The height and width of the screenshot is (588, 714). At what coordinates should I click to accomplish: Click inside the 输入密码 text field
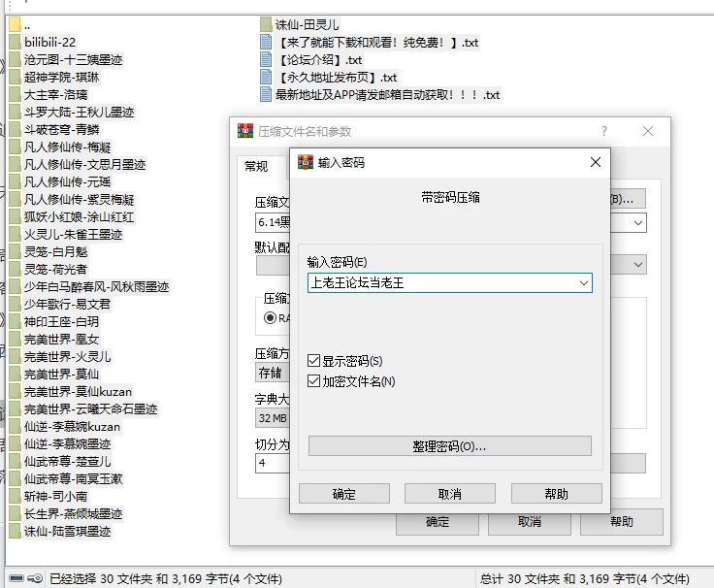[441, 282]
